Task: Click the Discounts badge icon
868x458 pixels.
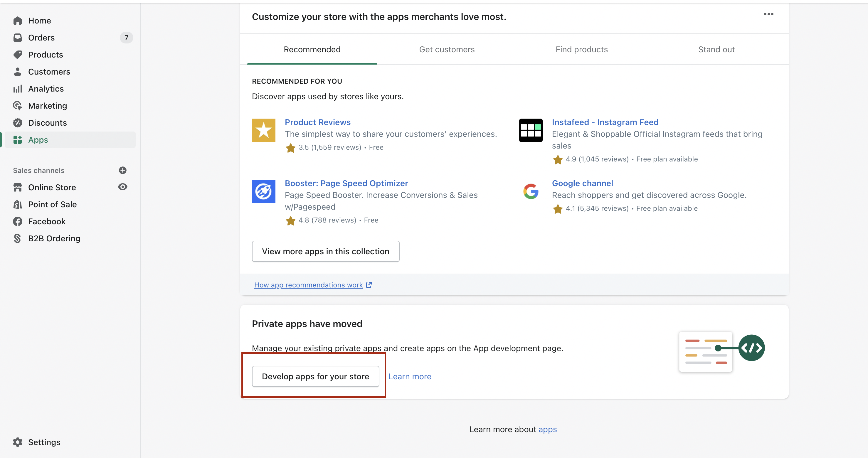Action: [x=18, y=123]
